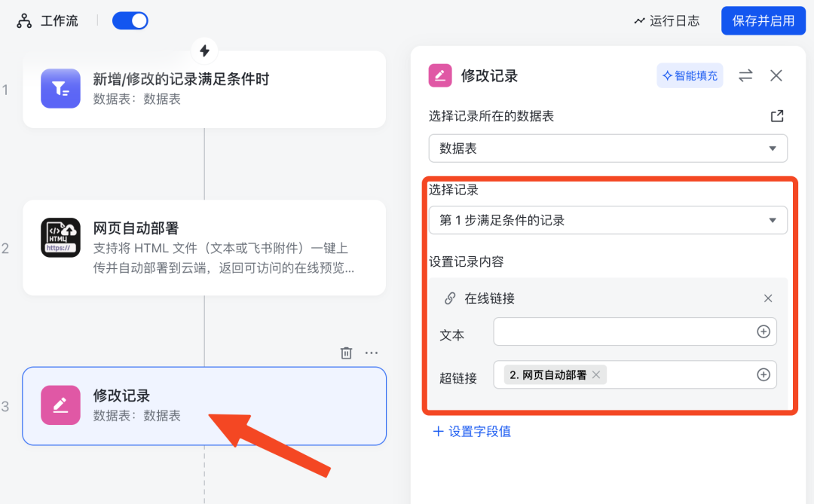Click the 保存并启用 button
This screenshot has width=814, height=504.
[764, 20]
